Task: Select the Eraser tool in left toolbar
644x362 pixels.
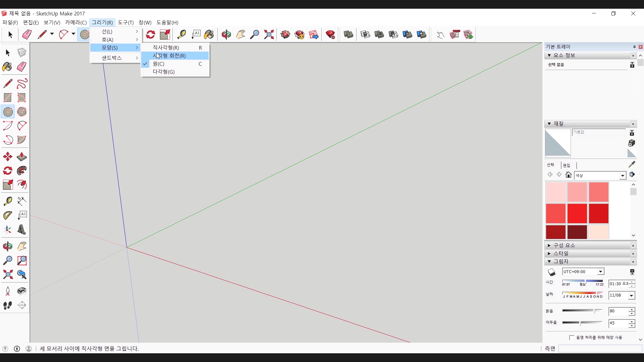Action: pyautogui.click(x=21, y=67)
